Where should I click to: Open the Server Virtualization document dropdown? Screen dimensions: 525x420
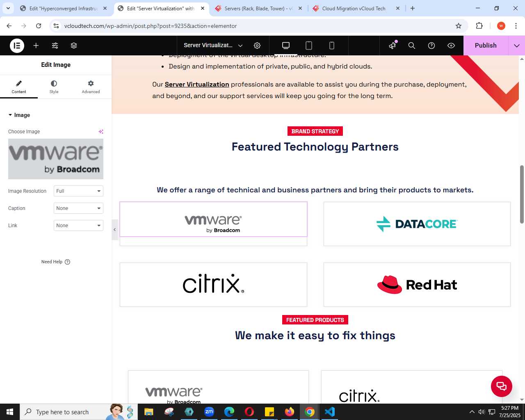213,46
